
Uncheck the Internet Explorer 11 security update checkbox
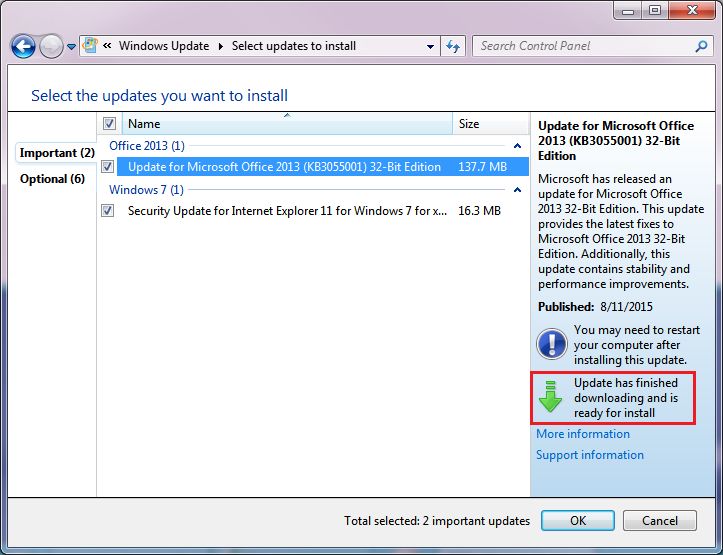pos(107,211)
